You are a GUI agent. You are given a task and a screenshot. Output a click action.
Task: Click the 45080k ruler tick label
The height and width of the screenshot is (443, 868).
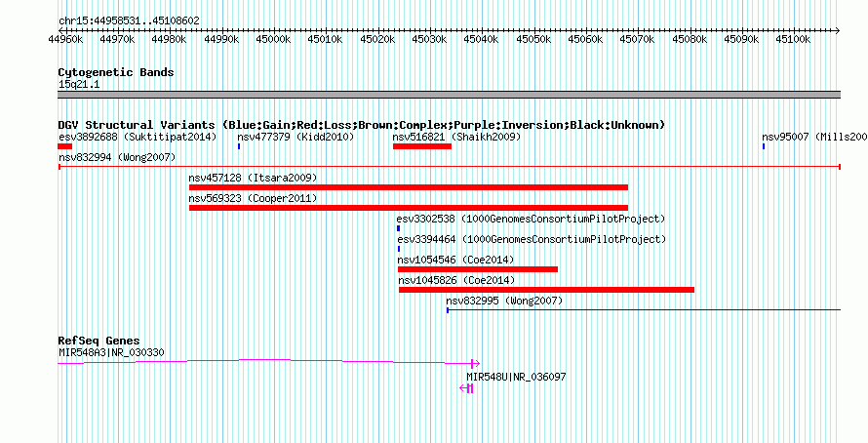tap(690, 40)
